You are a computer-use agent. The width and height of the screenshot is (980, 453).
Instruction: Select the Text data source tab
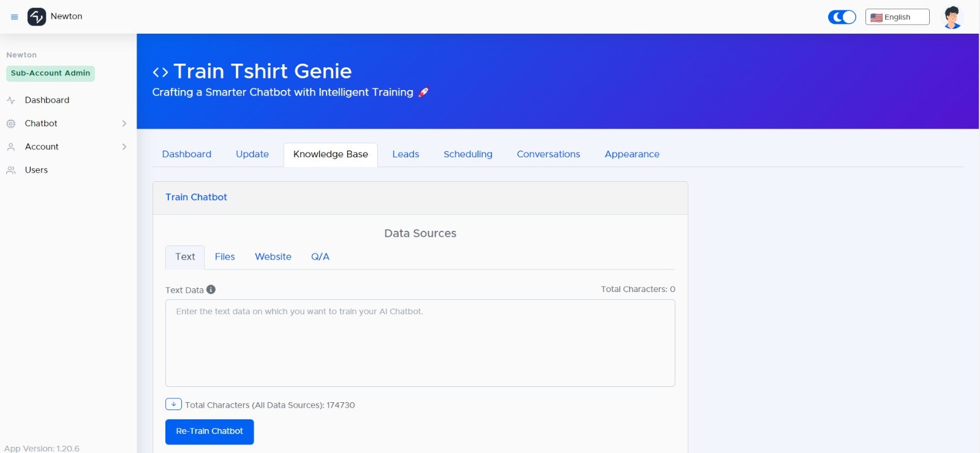tap(185, 257)
